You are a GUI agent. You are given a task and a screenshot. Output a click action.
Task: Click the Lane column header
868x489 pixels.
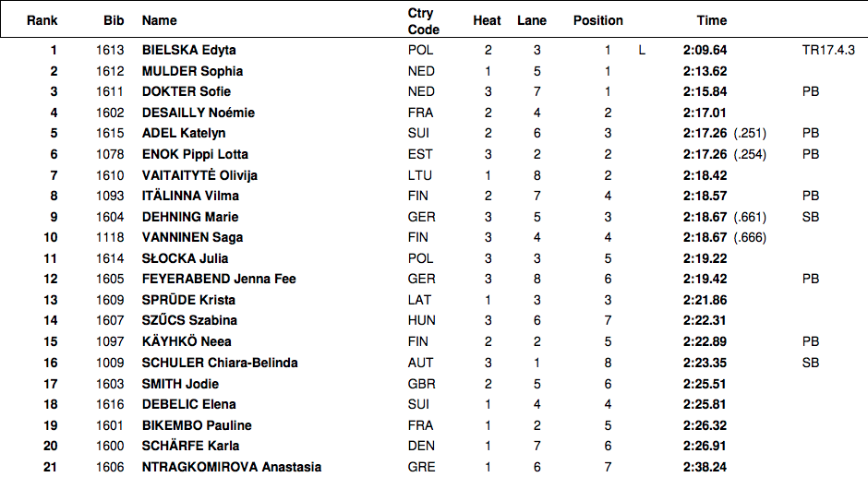(532, 20)
